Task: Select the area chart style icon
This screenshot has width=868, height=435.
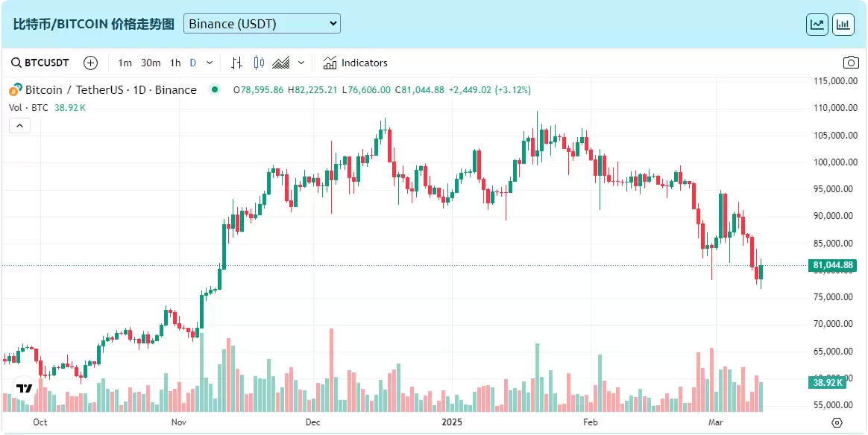Action: point(280,63)
